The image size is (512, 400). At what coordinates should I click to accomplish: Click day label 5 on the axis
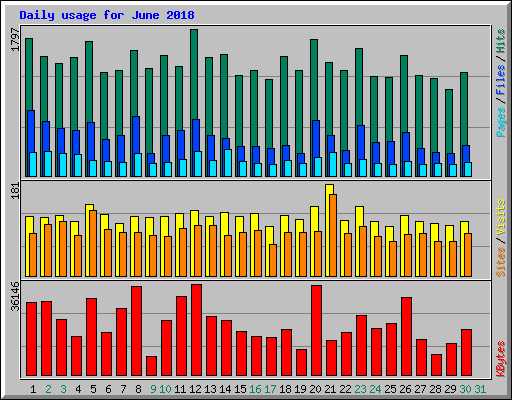(93, 389)
